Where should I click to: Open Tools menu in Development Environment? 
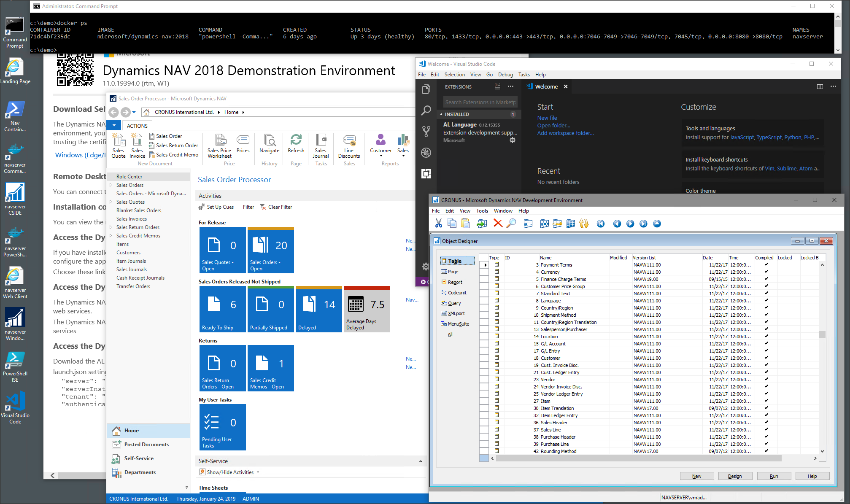tap(482, 211)
